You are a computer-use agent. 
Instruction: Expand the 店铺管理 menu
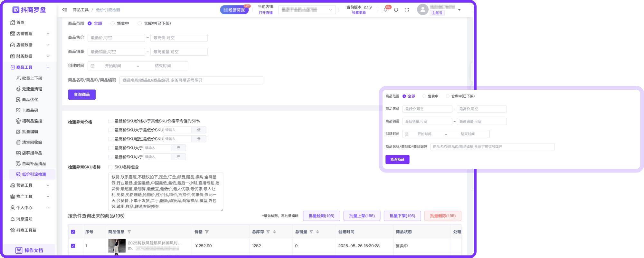tap(29, 34)
